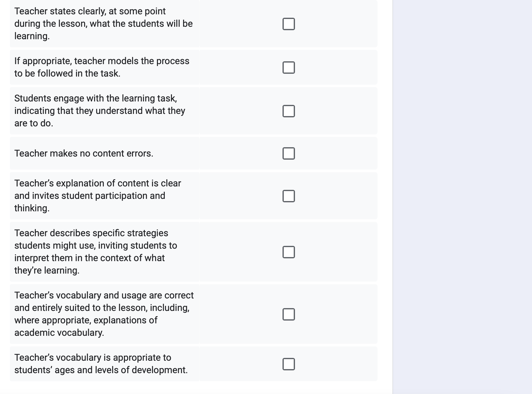The width and height of the screenshot is (532, 394).
Task: Check the box for 'Teacher states clearly' row
Action: tap(288, 24)
